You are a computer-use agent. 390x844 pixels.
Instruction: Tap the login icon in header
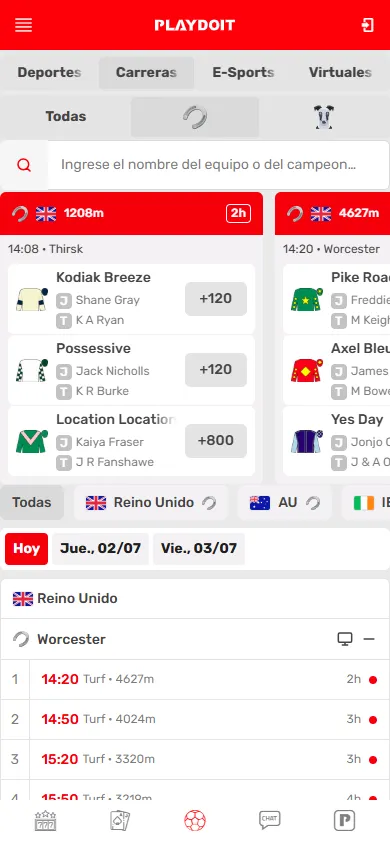coord(367,25)
